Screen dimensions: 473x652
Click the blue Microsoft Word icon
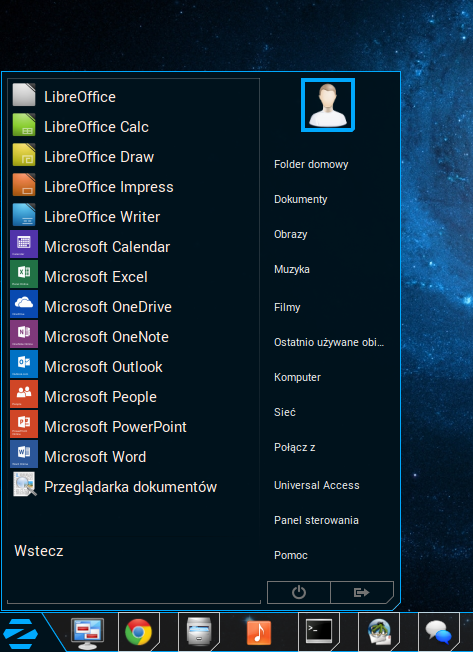24,454
